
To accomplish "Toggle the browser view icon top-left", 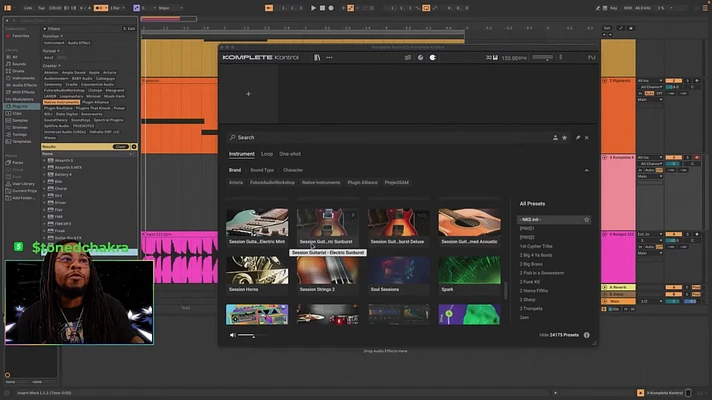I will coord(8,8).
